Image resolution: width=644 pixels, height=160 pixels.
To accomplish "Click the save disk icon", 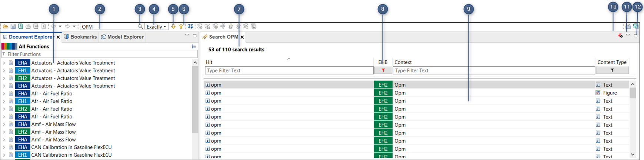I will (x=13, y=27).
